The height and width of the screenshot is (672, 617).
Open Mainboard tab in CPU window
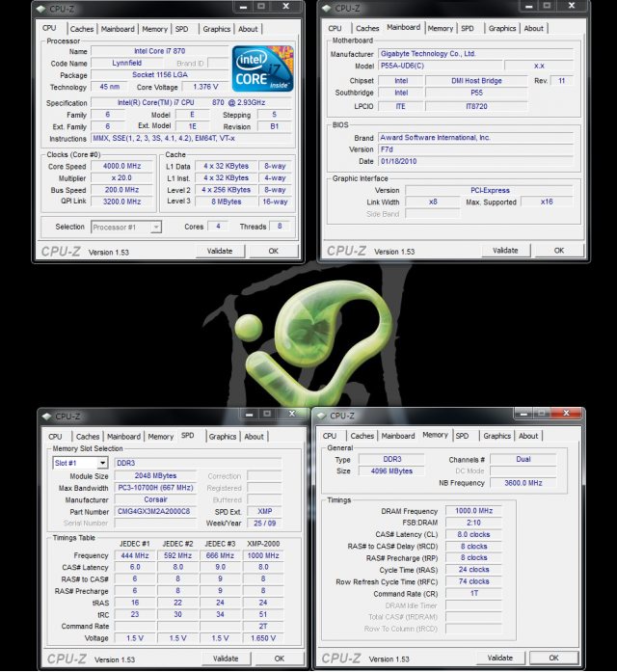point(118,29)
